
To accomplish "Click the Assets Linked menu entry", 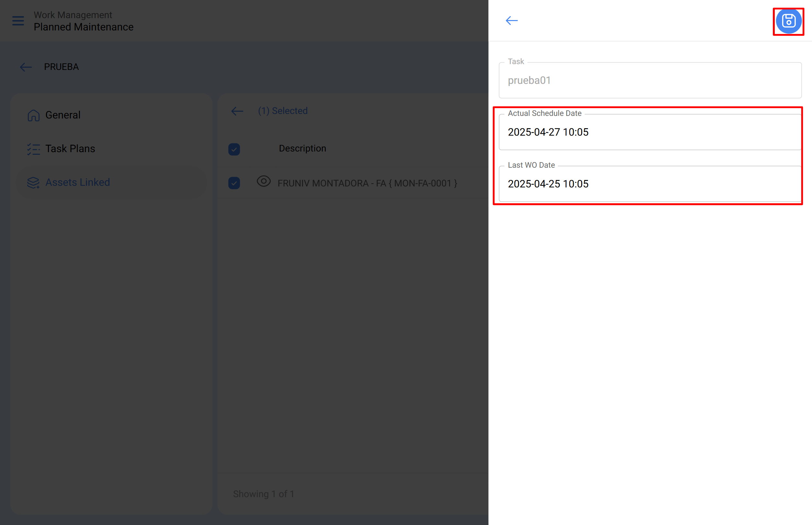I will (x=78, y=182).
